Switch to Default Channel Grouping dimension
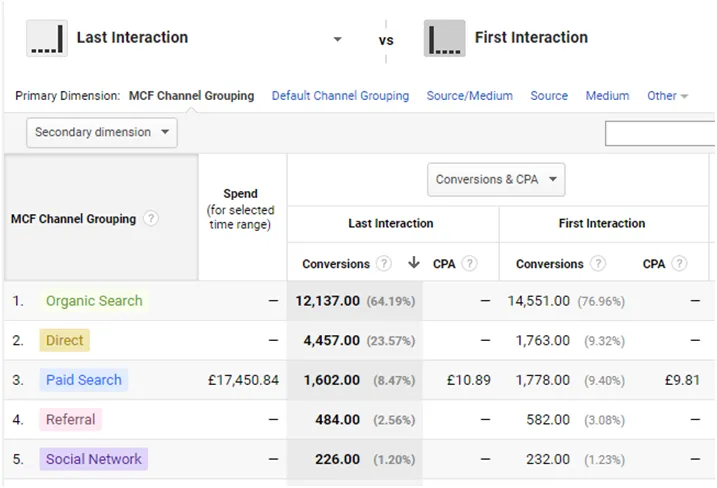 click(340, 96)
